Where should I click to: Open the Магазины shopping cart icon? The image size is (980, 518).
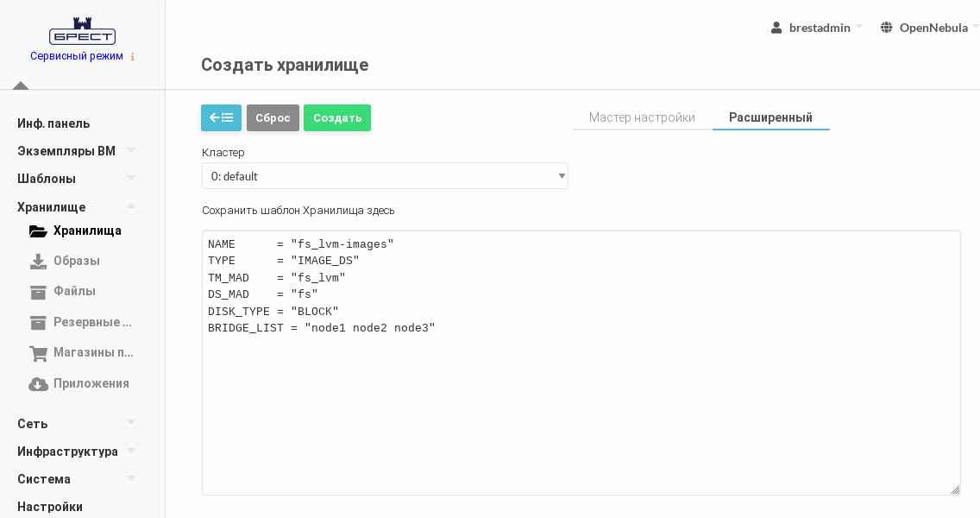tap(38, 352)
